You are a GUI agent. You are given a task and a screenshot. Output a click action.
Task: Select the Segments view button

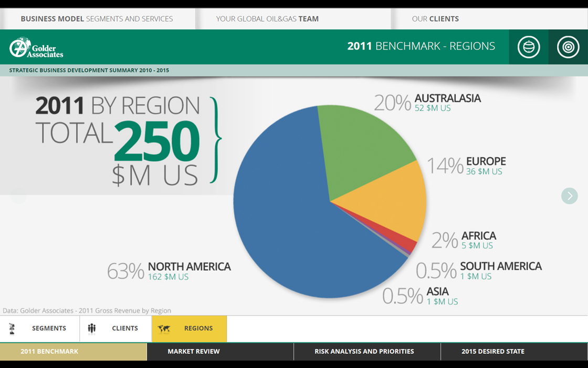tap(49, 329)
